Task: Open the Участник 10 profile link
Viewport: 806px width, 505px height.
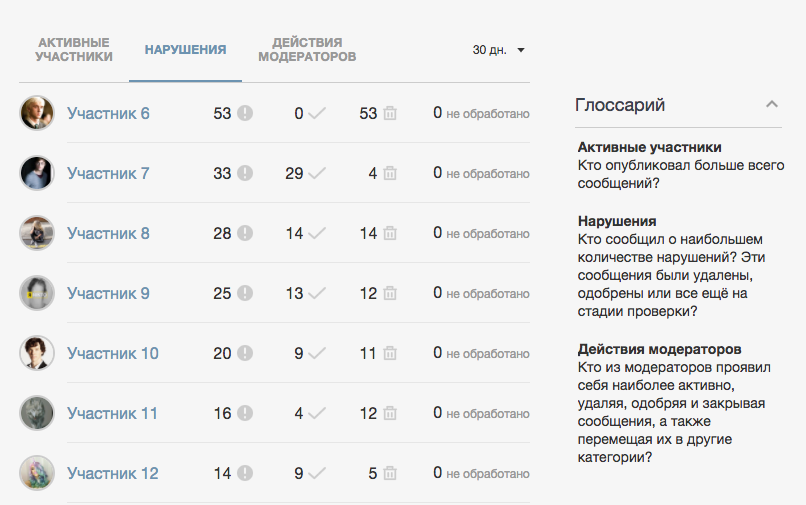Action: 112,354
